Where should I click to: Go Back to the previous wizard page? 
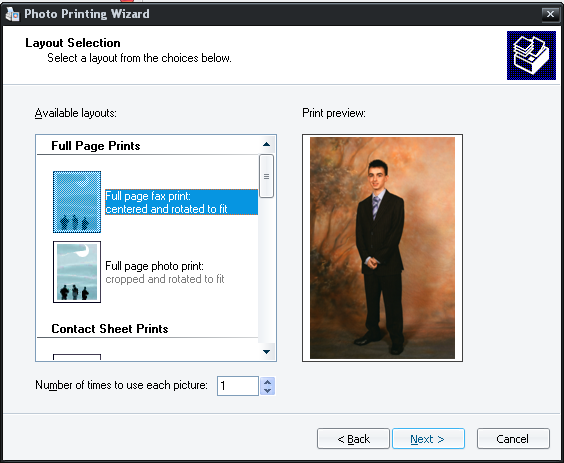click(x=353, y=439)
